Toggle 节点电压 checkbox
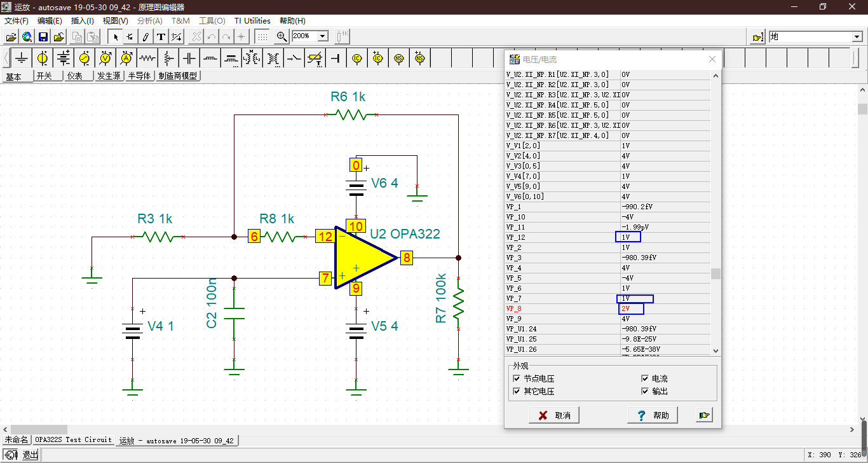Image resolution: width=868 pixels, height=463 pixels. (x=517, y=378)
